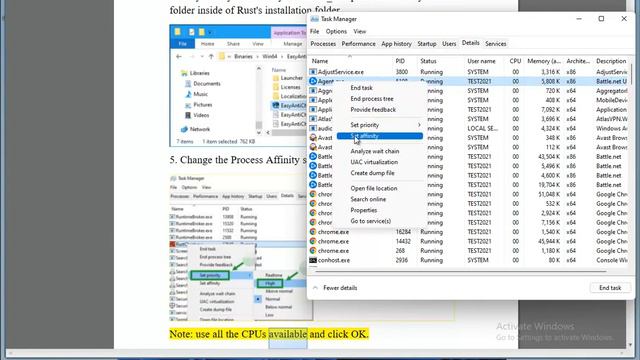Sort by CPU column header
Image resolution: width=640 pixels, height=360 pixels.
point(515,61)
